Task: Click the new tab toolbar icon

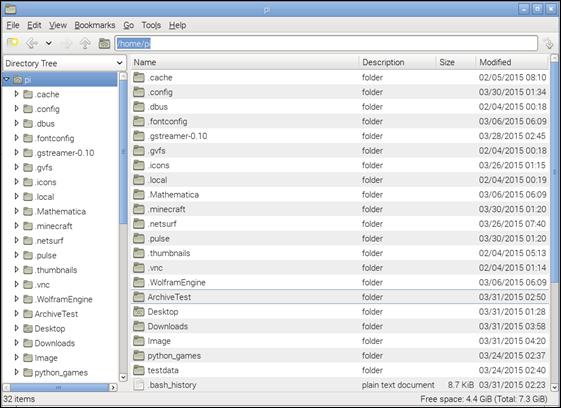Action: pos(13,43)
